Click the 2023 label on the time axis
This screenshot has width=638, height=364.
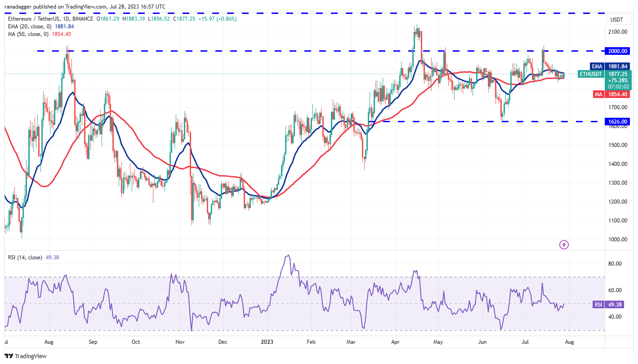click(x=266, y=342)
